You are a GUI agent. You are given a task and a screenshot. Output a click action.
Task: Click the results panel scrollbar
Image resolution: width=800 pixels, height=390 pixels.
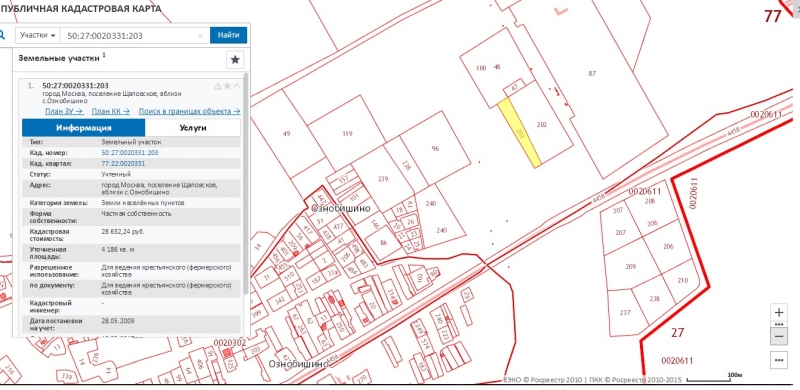[x=246, y=184]
